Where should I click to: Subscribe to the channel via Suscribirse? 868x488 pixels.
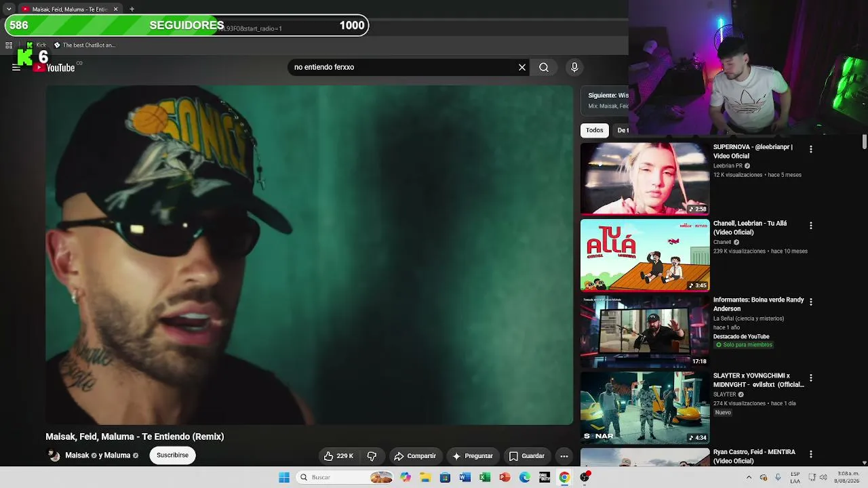173,455
